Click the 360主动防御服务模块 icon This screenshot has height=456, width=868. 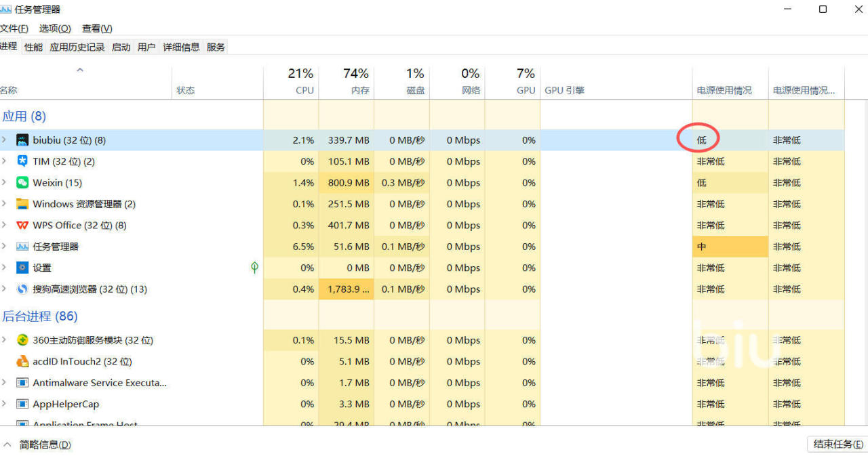coord(22,340)
